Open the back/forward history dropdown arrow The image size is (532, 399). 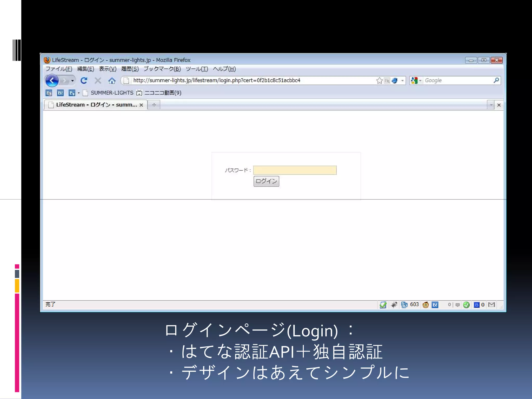click(72, 81)
